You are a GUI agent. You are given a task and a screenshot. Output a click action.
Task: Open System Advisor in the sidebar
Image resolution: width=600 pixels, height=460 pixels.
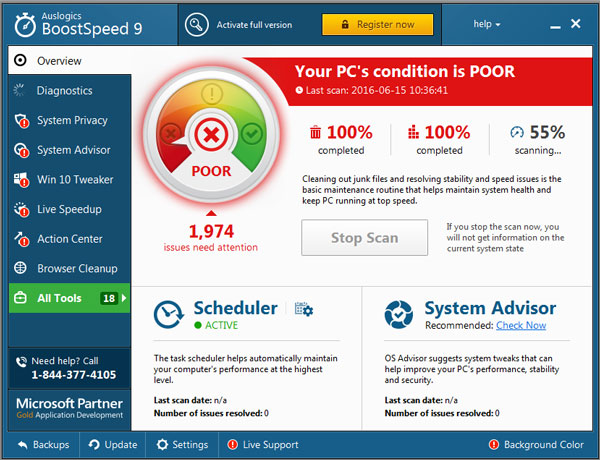point(70,150)
